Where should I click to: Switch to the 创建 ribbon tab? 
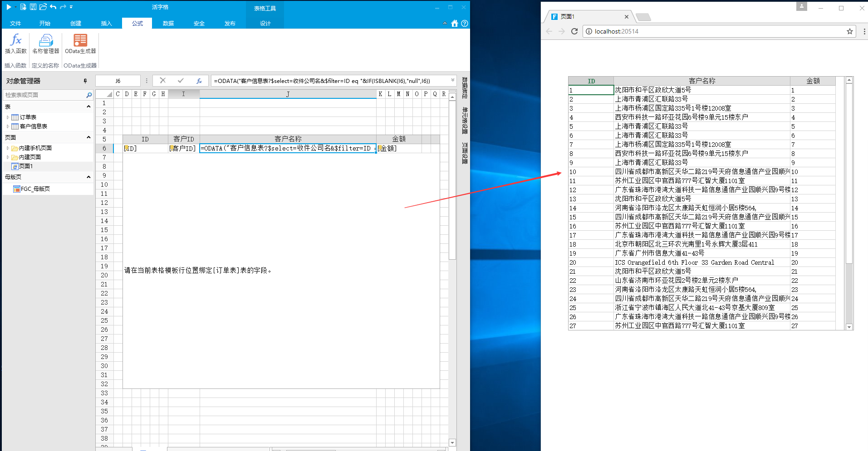click(76, 24)
